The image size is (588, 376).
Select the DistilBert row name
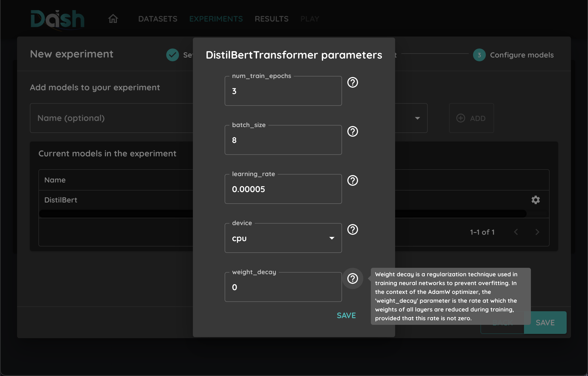click(x=61, y=200)
